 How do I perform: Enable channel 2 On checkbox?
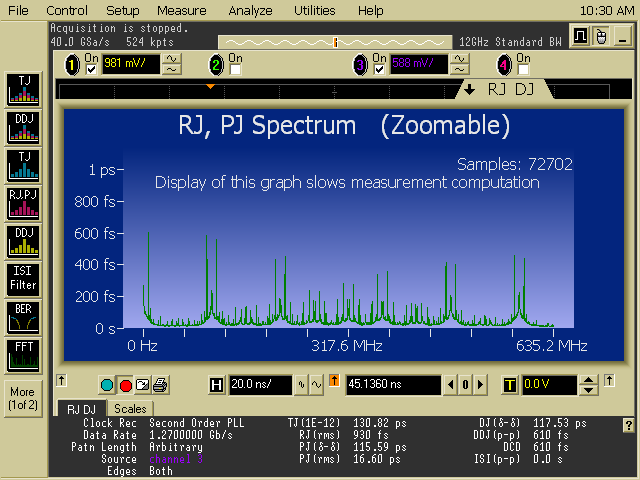click(x=235, y=69)
